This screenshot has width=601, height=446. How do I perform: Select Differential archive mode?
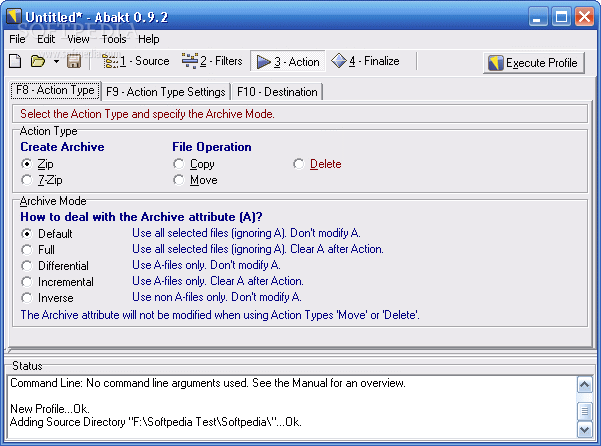point(26,266)
